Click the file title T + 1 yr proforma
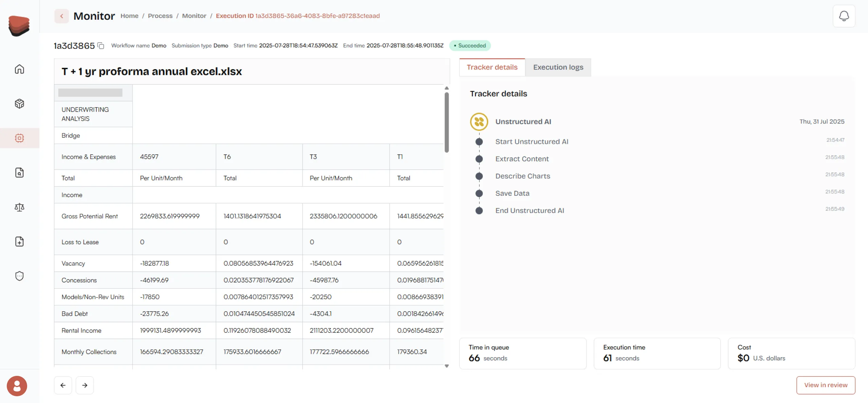Screen dimensions: 868x403 152,72
